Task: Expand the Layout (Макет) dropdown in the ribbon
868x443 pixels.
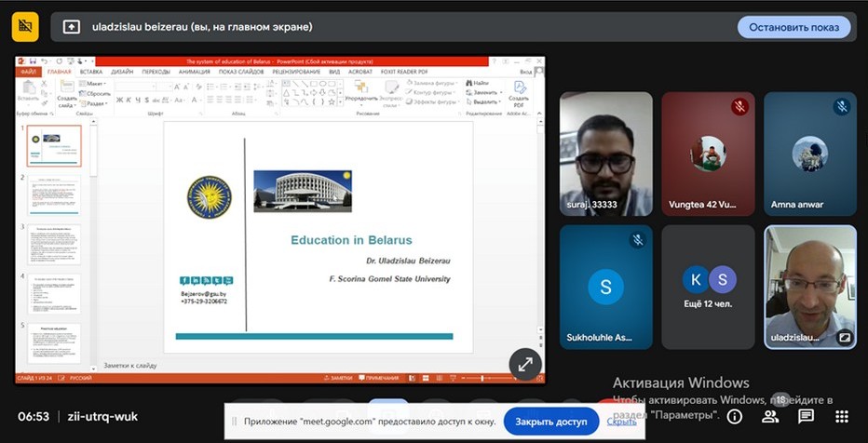Action: (96, 83)
